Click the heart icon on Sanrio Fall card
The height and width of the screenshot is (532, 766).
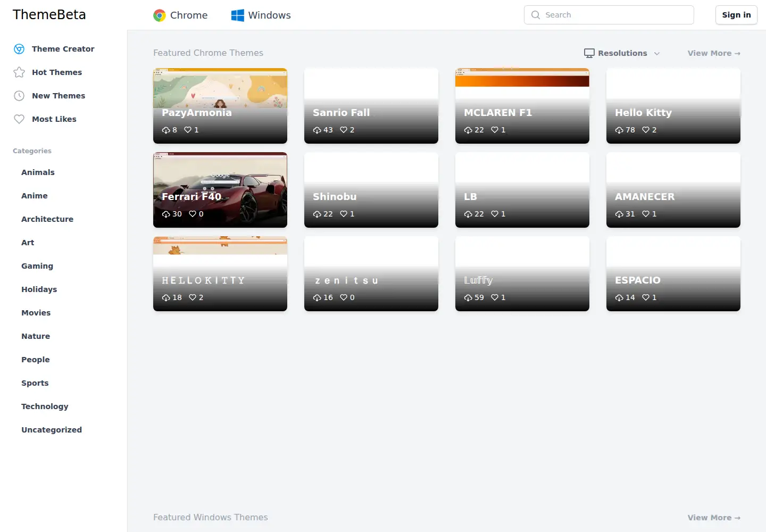(344, 130)
